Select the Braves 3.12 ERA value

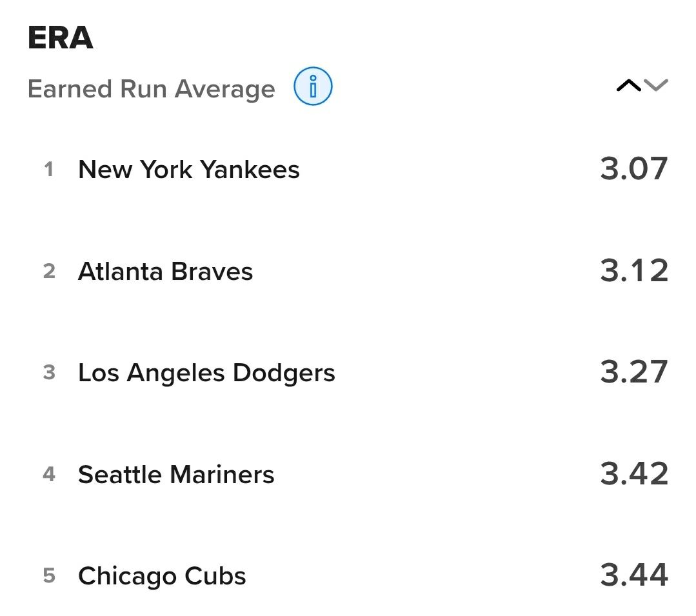[633, 271]
